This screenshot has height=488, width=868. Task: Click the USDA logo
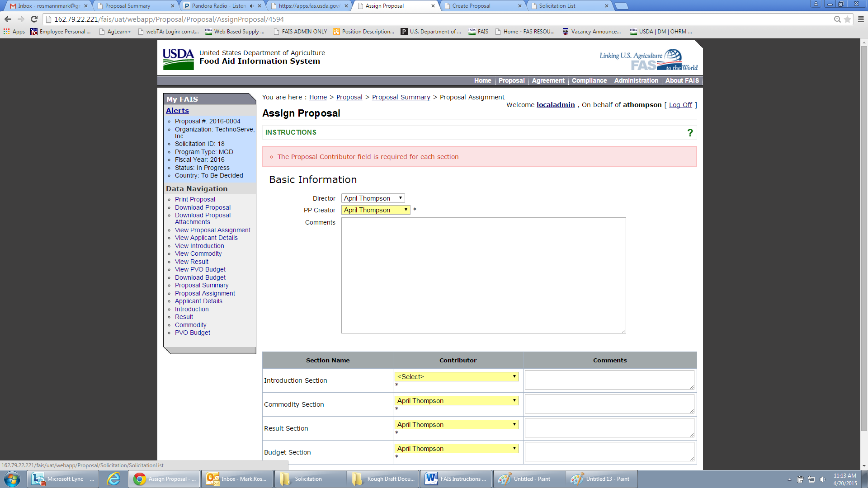click(x=178, y=59)
